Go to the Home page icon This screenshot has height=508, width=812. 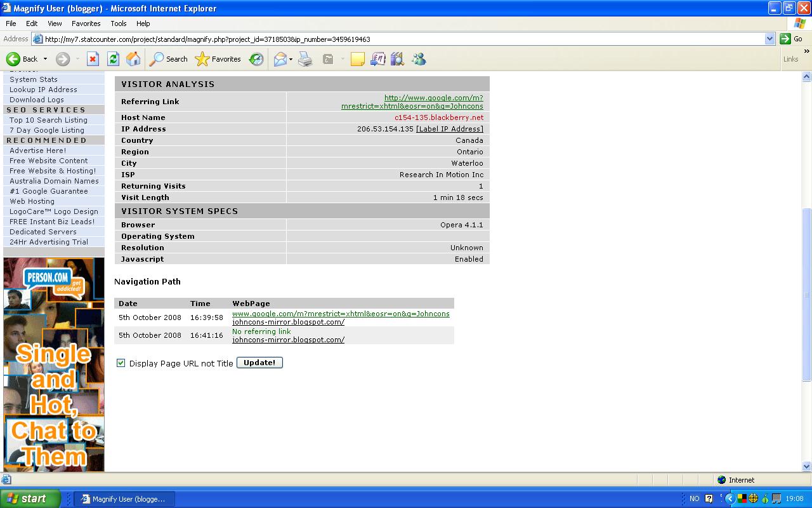point(133,59)
